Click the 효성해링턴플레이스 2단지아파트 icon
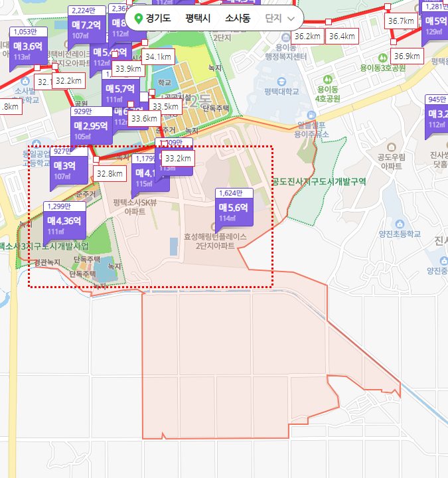The image size is (448, 478). coord(213,227)
